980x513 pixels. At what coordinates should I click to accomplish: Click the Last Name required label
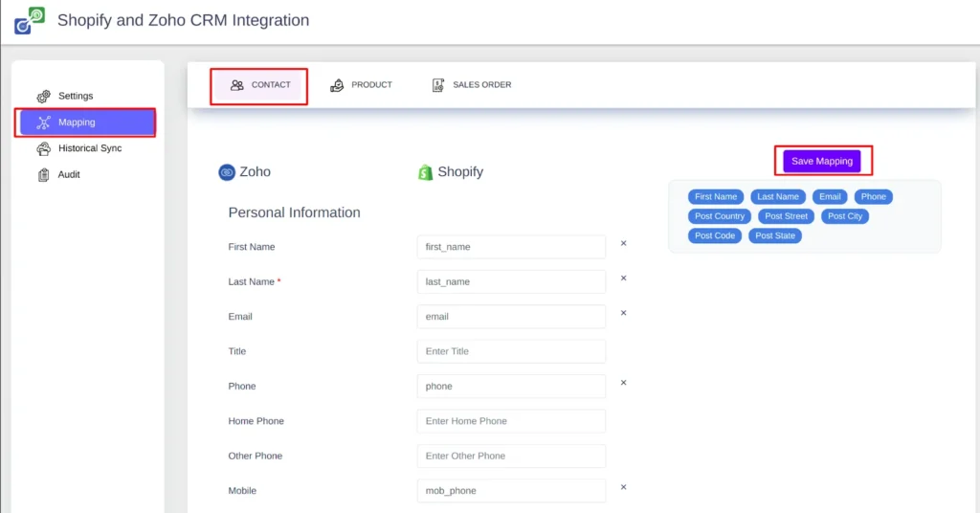[x=255, y=281]
